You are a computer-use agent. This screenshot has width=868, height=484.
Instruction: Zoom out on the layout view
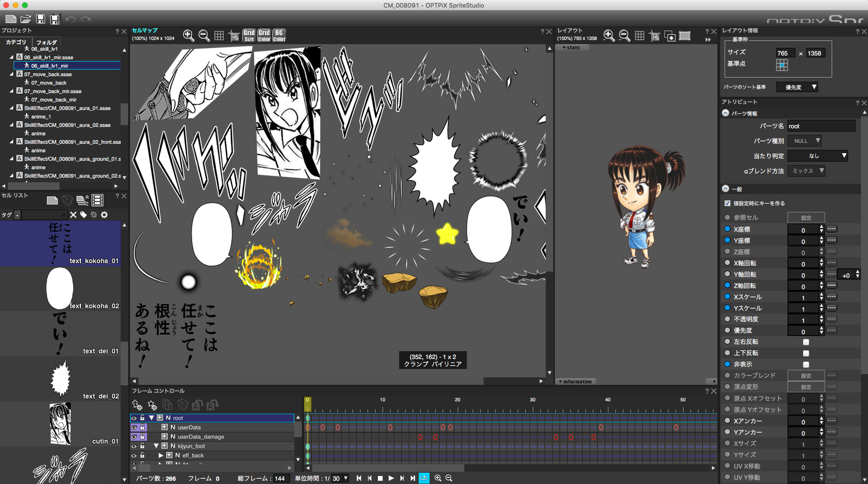pos(624,35)
